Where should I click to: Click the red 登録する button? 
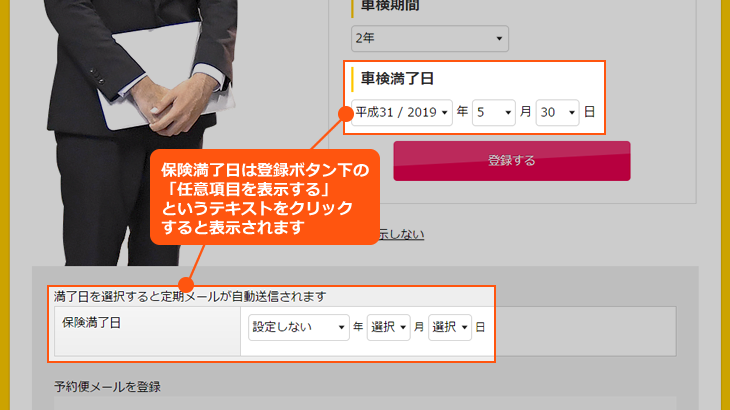click(511, 160)
